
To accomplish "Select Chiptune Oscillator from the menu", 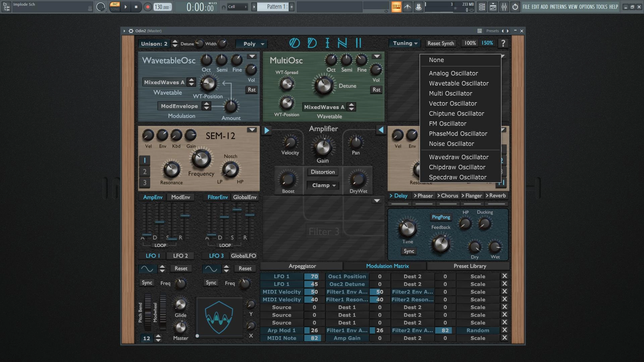I will point(456,114).
